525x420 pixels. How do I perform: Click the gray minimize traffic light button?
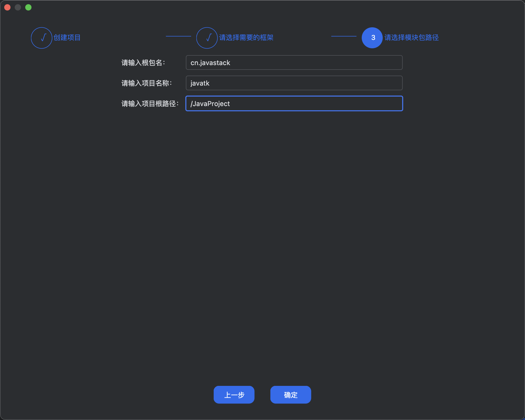18,7
